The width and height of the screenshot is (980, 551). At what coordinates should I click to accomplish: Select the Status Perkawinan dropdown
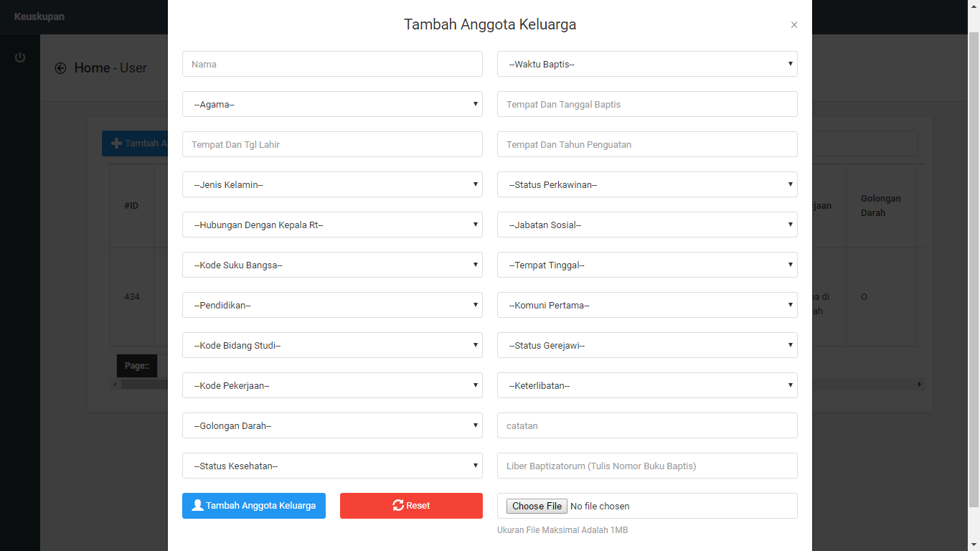(646, 184)
